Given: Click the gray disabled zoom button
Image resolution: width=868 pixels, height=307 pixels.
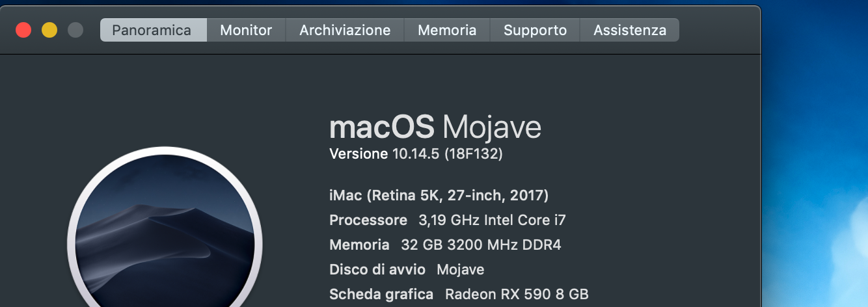Looking at the screenshot, I should tap(75, 30).
